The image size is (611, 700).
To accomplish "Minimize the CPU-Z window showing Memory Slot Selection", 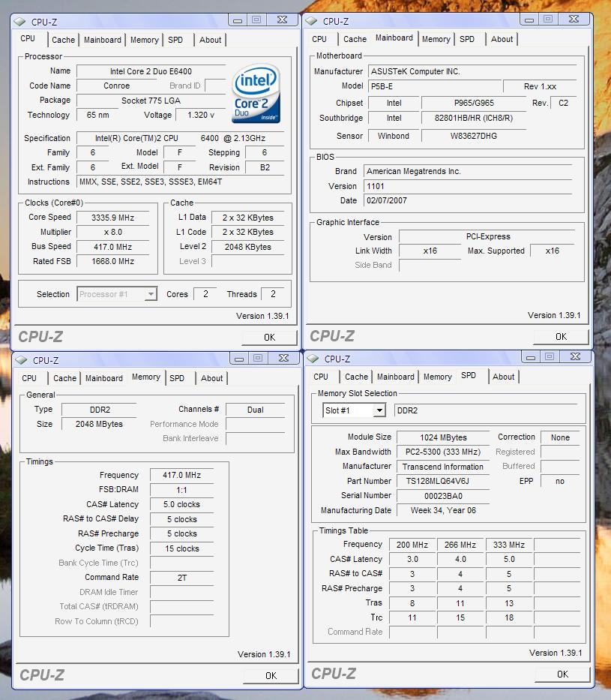I will [531, 356].
